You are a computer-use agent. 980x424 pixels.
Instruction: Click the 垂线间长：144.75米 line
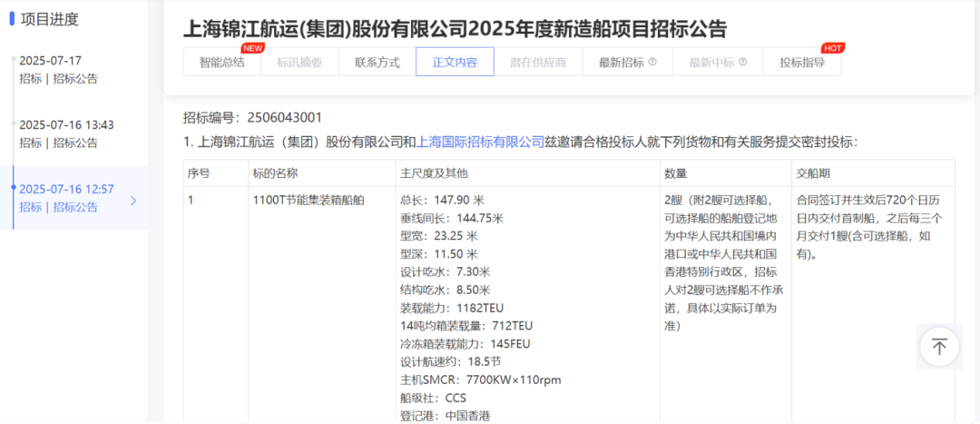[x=452, y=218]
